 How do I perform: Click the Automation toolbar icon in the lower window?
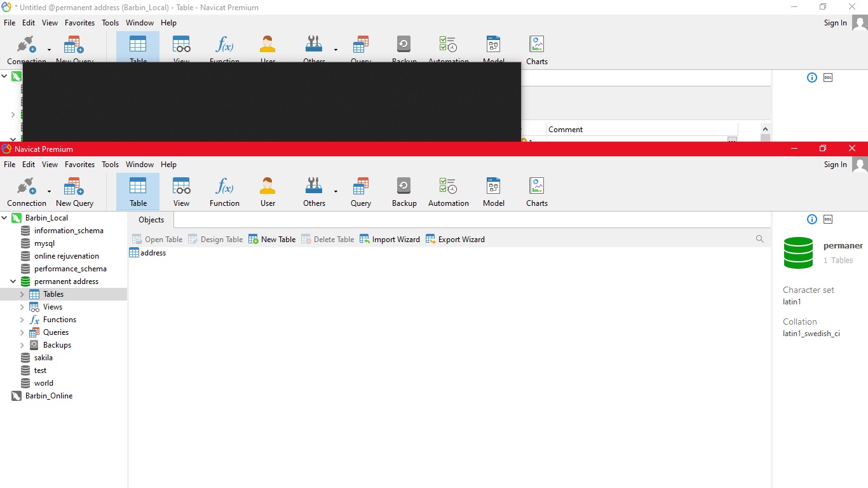pos(448,192)
